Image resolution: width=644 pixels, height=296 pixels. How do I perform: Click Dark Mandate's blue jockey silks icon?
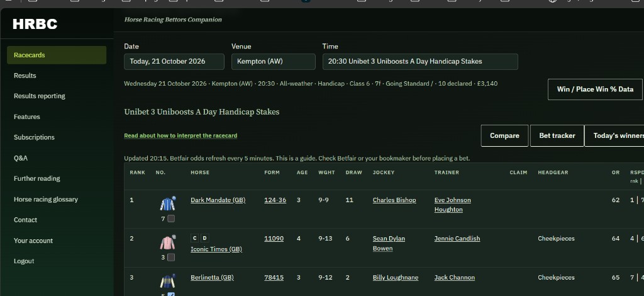click(167, 204)
